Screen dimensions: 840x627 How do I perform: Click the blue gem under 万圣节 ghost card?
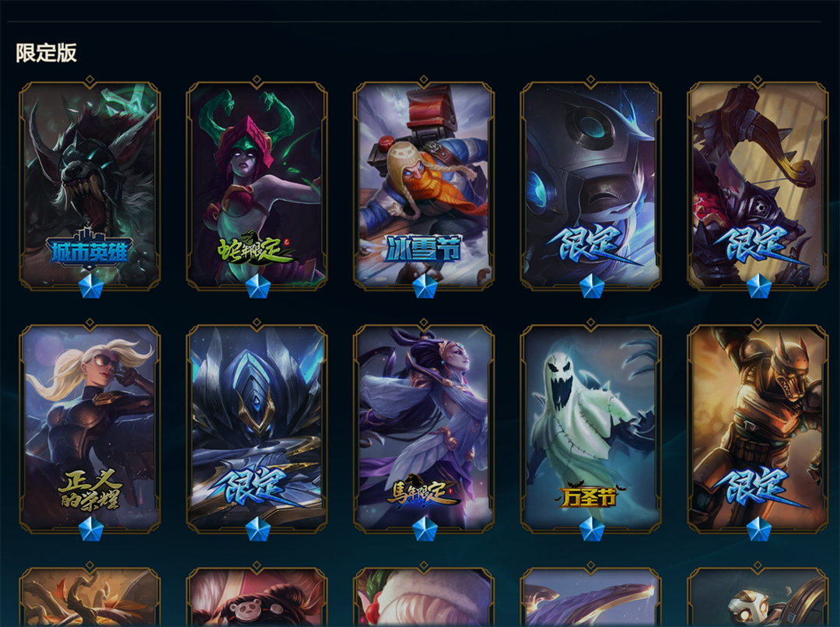point(591,528)
